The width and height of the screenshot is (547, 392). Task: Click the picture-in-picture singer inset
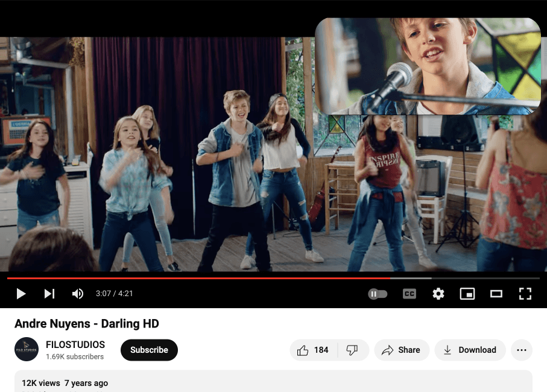(x=428, y=66)
